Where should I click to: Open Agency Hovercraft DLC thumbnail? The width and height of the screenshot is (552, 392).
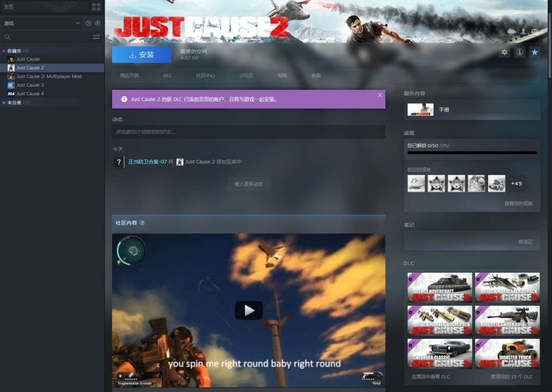click(x=440, y=287)
